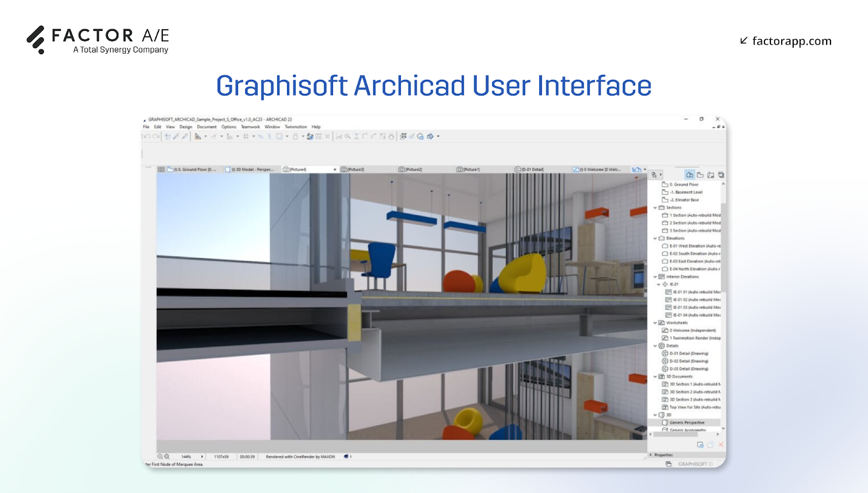The width and height of the screenshot is (868, 493).
Task: Open the Trim/Scissors tool in the toolbar
Action: 339,136
